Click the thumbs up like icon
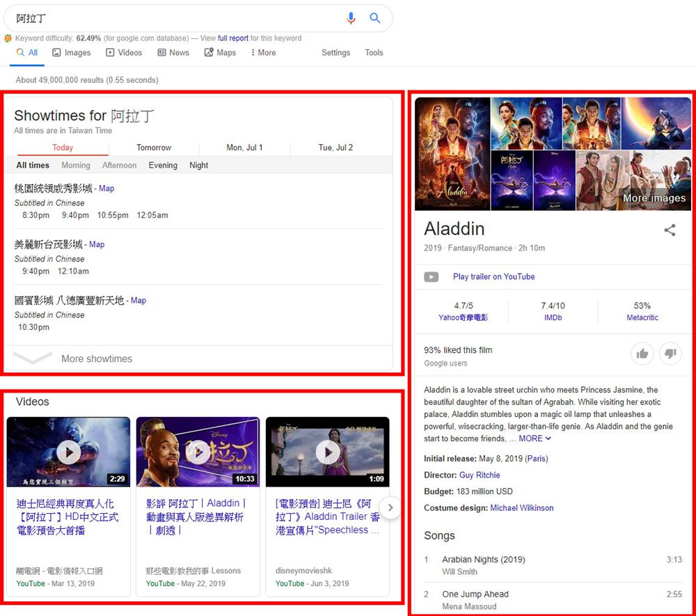696x616 pixels. [x=642, y=354]
